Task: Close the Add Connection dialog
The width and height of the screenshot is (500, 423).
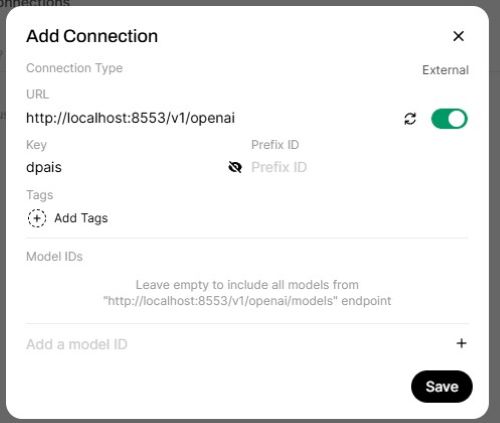Action: point(459,36)
